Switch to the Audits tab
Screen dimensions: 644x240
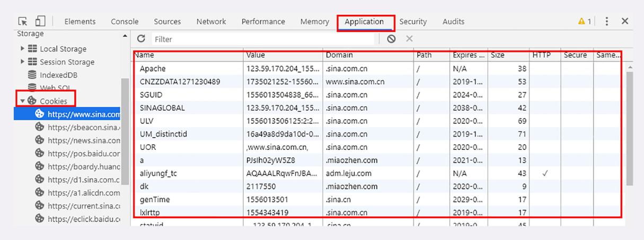[x=453, y=22]
